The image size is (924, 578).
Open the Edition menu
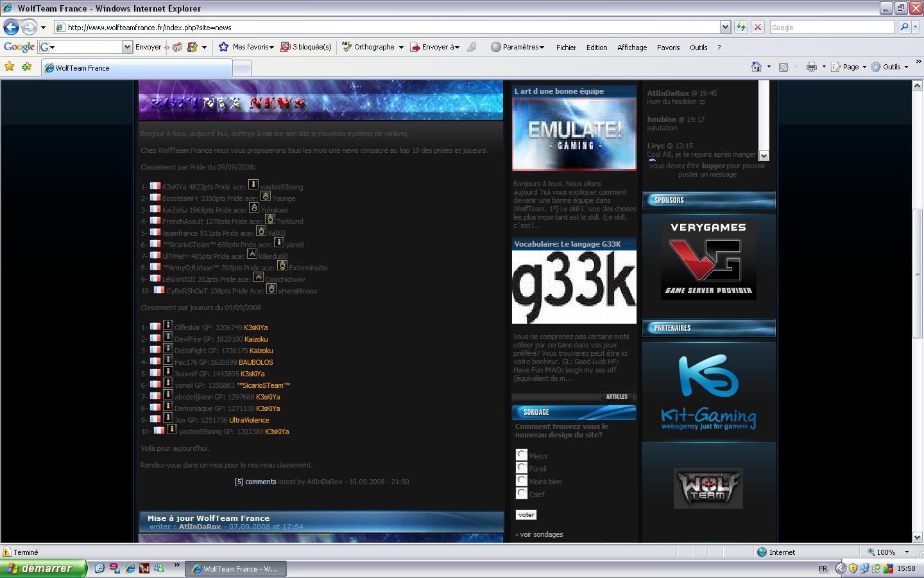pyautogui.click(x=597, y=48)
